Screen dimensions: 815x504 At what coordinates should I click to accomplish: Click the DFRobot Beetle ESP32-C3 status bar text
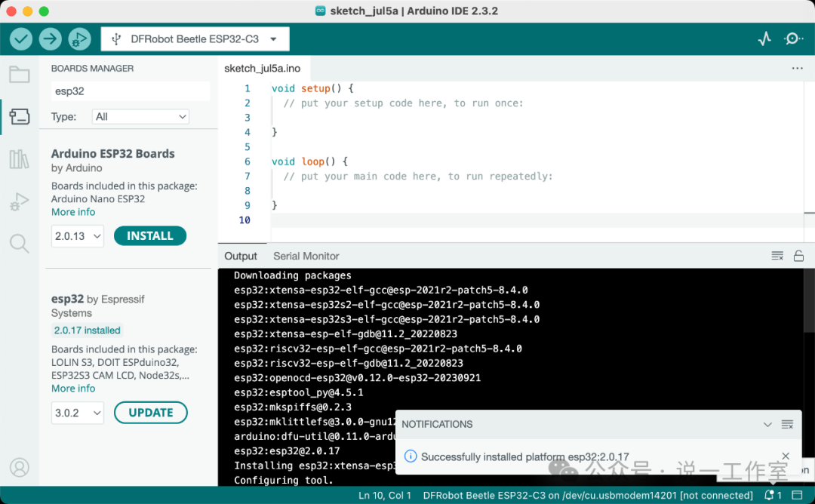(x=588, y=496)
